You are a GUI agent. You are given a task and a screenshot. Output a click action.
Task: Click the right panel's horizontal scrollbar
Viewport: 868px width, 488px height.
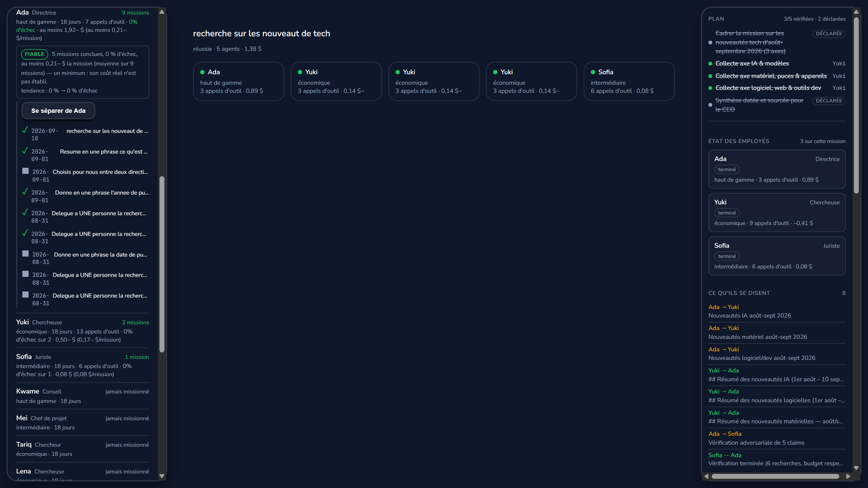[x=775, y=476]
